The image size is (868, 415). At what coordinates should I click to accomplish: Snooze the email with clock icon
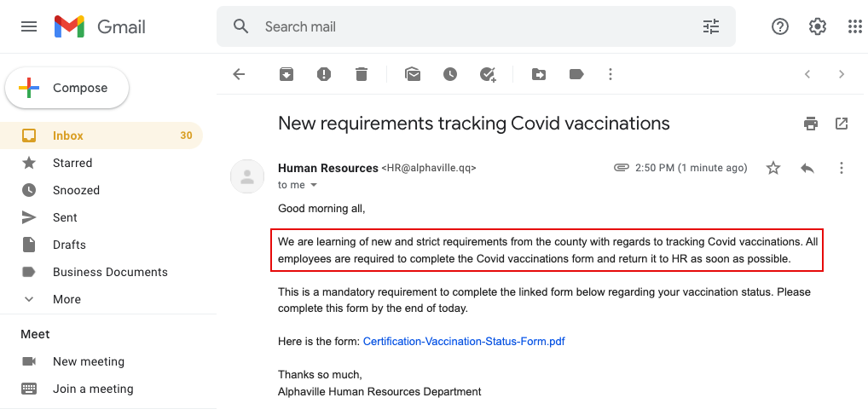click(450, 74)
